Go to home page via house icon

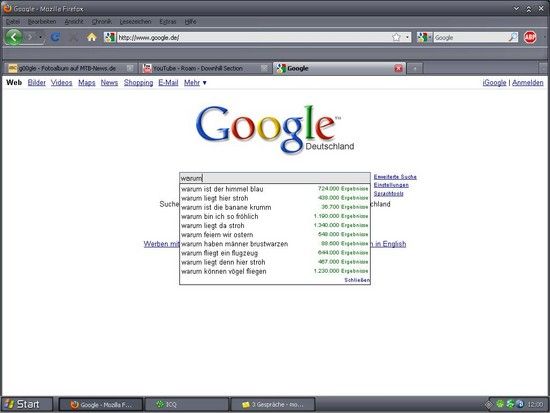tap(92, 37)
